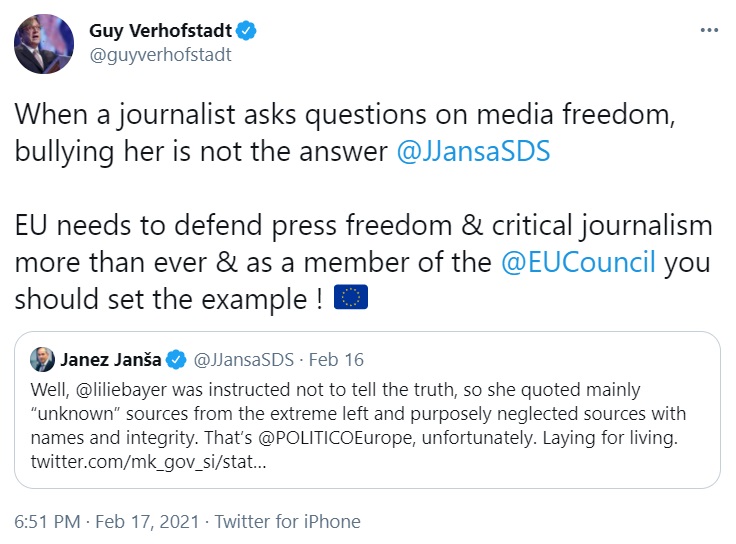The width and height of the screenshot is (736, 544).
Task: Click the EU flag emoji
Action: click(349, 297)
